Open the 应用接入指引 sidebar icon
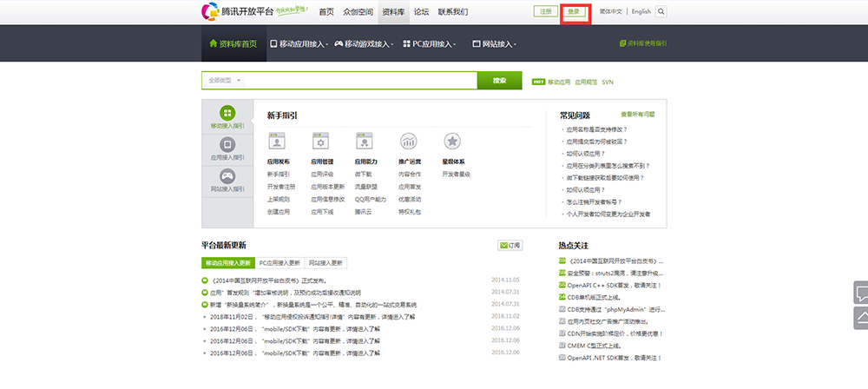This screenshot has height=389, width=868. (x=227, y=144)
